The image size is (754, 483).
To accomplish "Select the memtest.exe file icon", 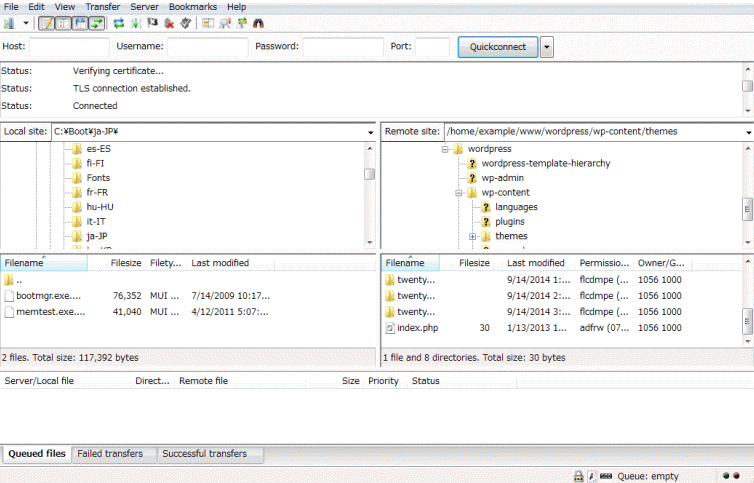I will click(x=9, y=312).
